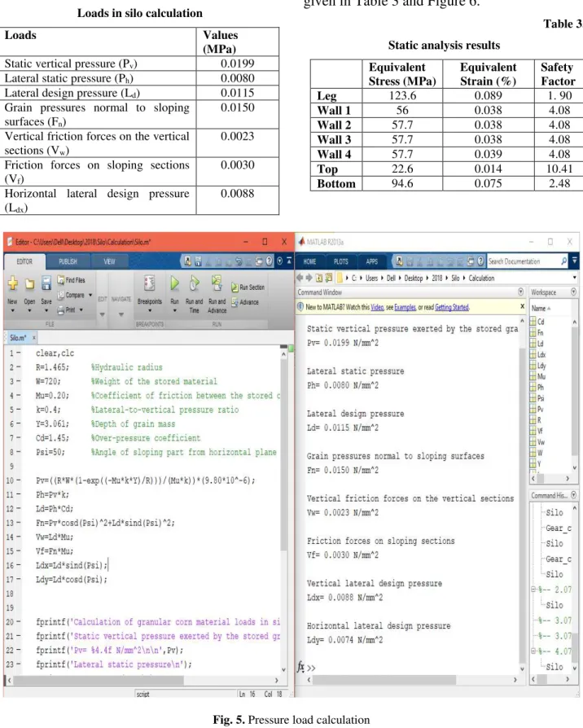Open the New dropdown arrow

(12, 310)
